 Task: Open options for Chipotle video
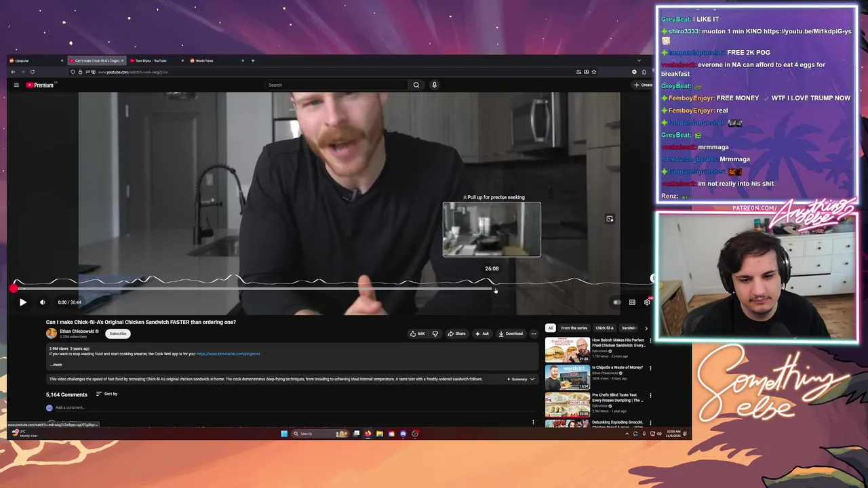pyautogui.click(x=650, y=368)
